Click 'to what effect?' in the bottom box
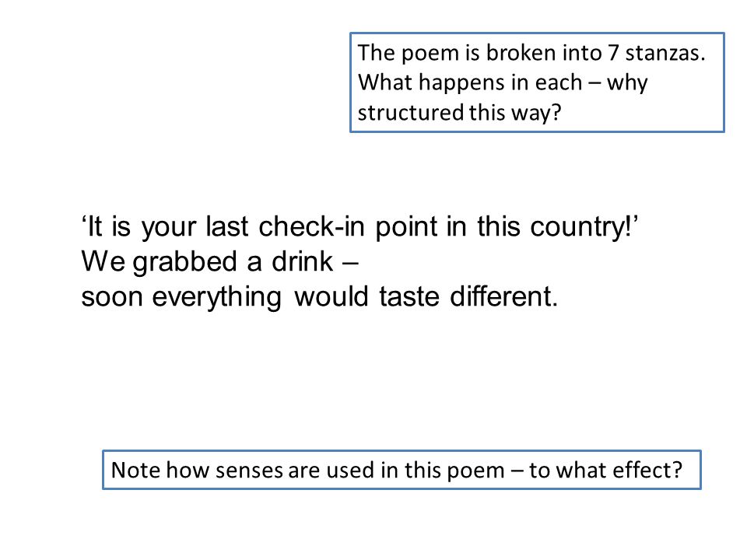Screen dimensions: 747x560 point(605,471)
